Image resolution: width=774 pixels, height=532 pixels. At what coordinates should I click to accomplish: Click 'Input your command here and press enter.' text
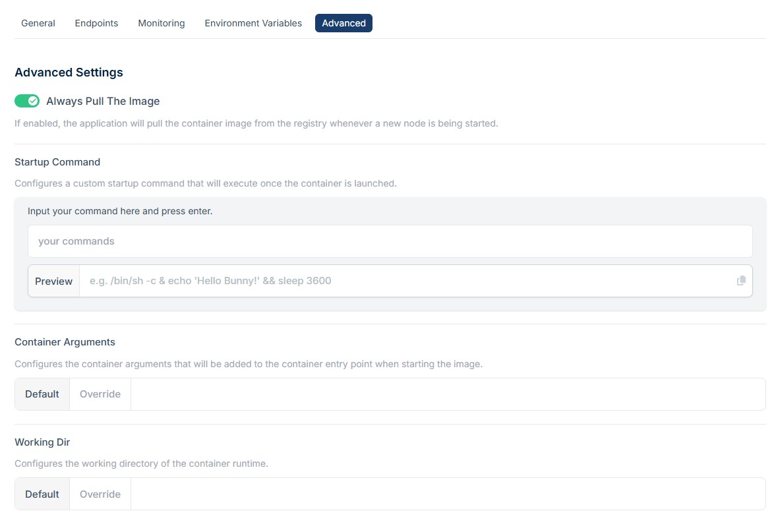(120, 211)
